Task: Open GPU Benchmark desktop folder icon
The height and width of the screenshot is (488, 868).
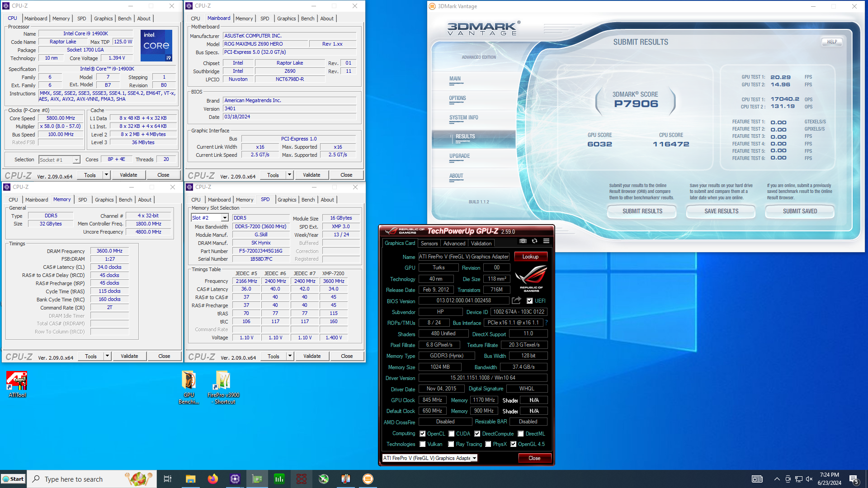Action: click(189, 387)
